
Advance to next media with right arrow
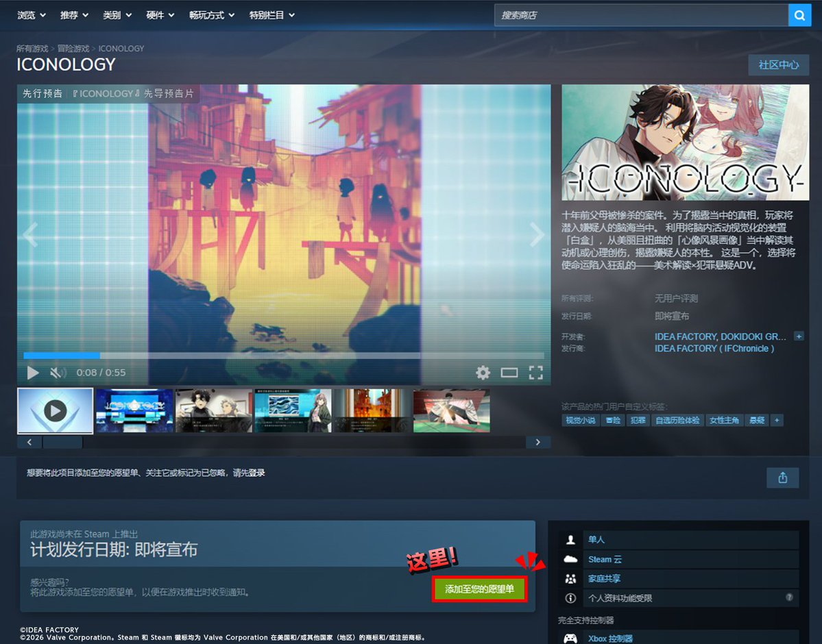pos(537,234)
